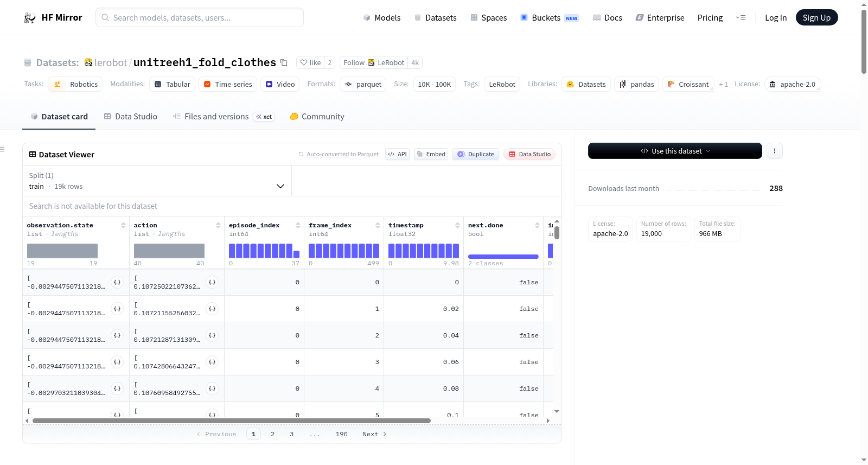This screenshot has width=868, height=465.
Task: Switch to the Data Studio tab
Action: click(131, 117)
